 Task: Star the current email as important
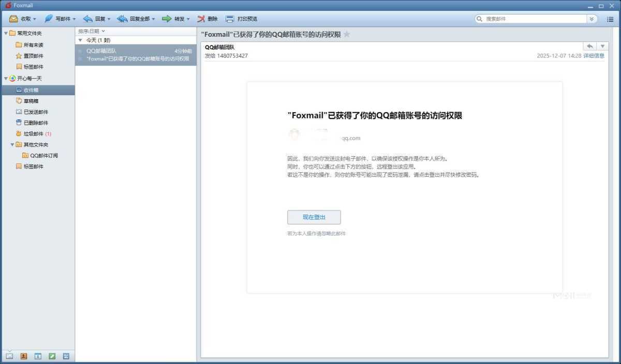pos(347,34)
